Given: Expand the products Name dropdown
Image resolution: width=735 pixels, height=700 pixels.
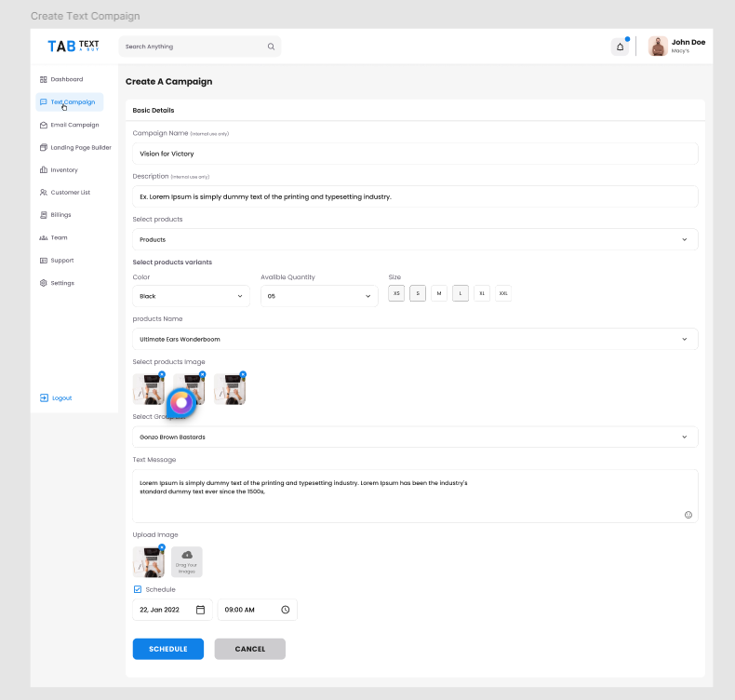Looking at the screenshot, I should 415,339.
